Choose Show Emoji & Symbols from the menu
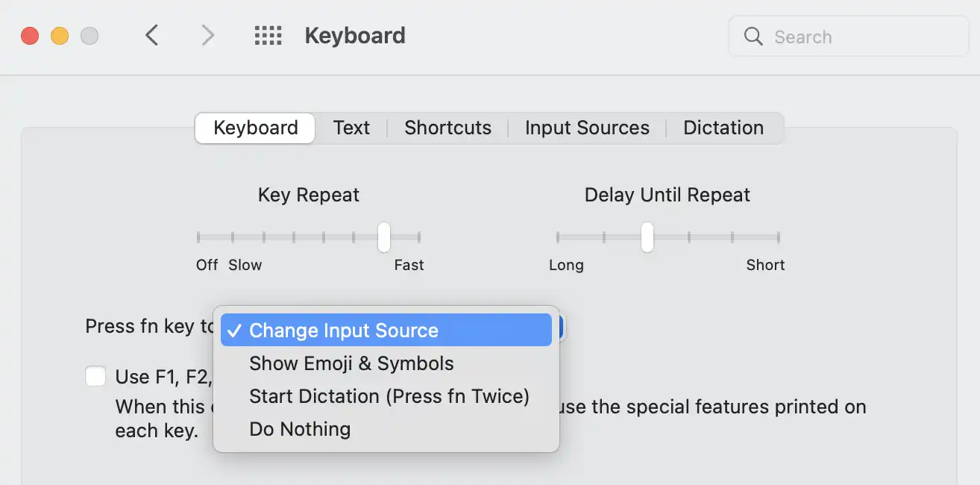The height and width of the screenshot is (485, 980). pos(351,363)
